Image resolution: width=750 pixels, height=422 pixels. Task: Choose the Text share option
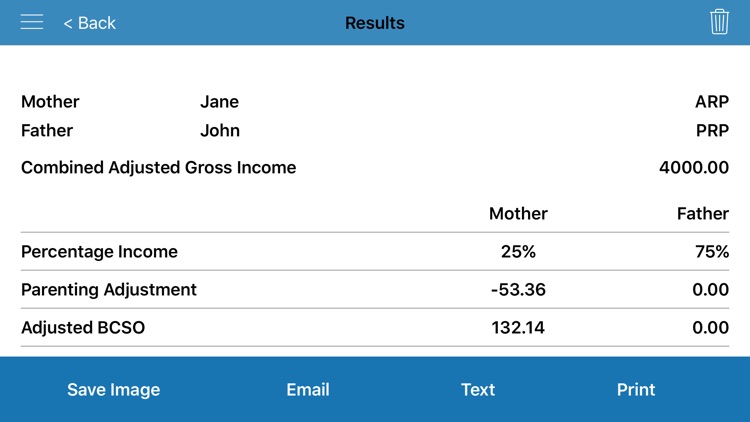point(478,389)
